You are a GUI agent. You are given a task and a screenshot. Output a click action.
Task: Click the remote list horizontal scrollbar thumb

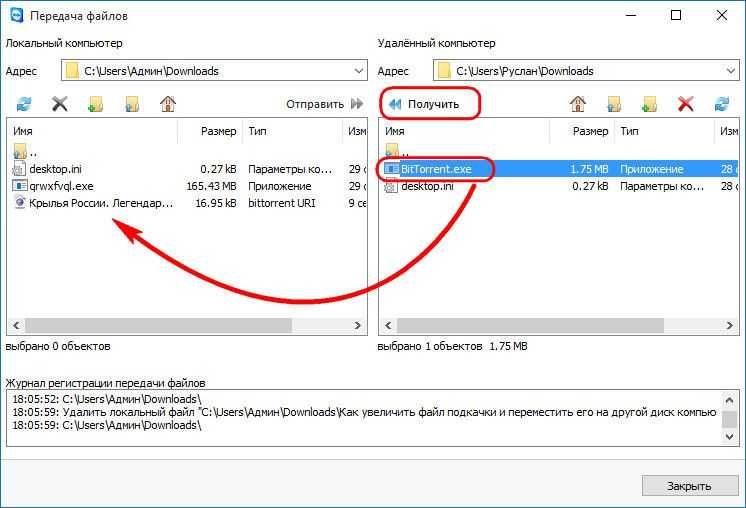tap(530, 326)
